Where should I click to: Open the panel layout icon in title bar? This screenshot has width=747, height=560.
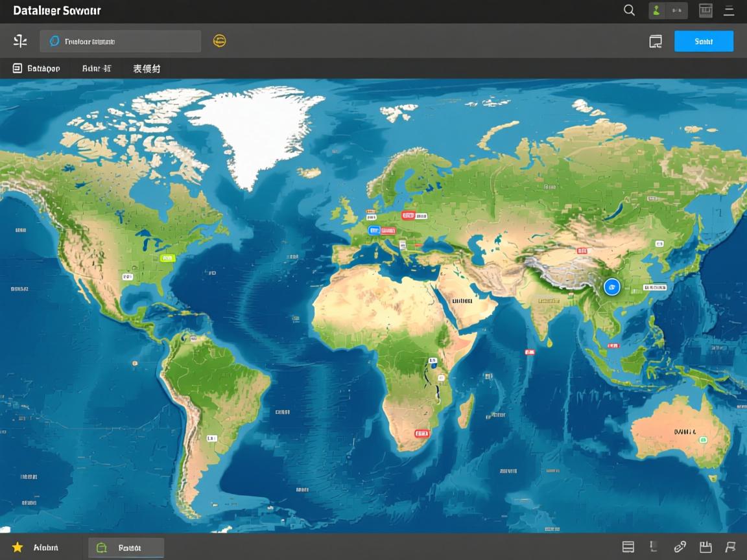click(705, 10)
